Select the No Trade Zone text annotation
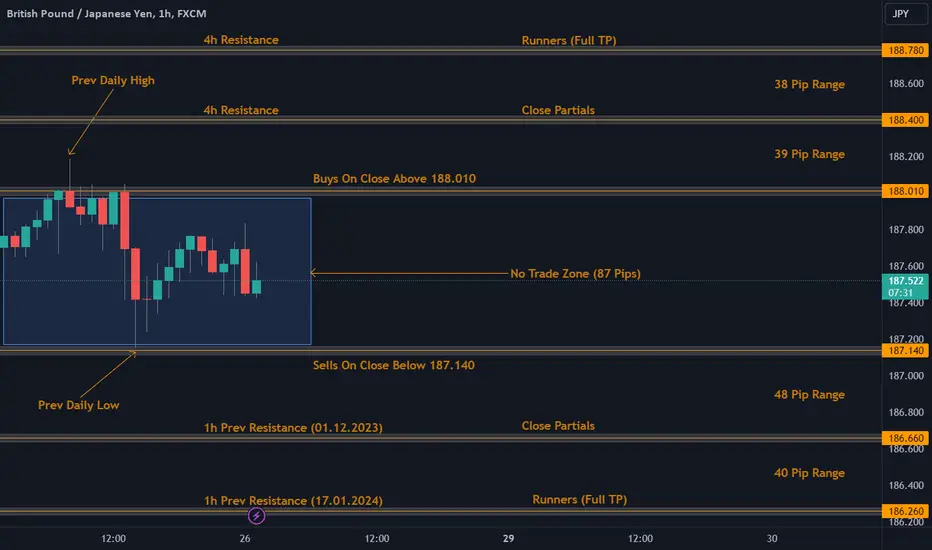Screen dimensions: 932x550 tap(575, 274)
